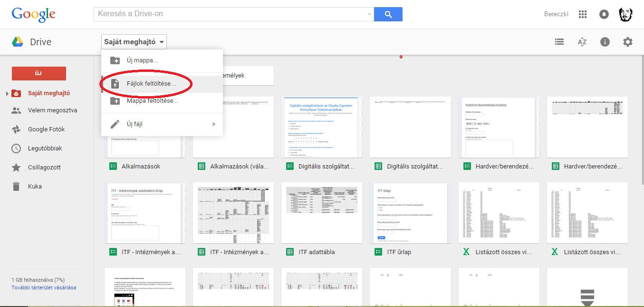Switch to list view layout icon
Screen dimensions: 644x307
coord(559,42)
